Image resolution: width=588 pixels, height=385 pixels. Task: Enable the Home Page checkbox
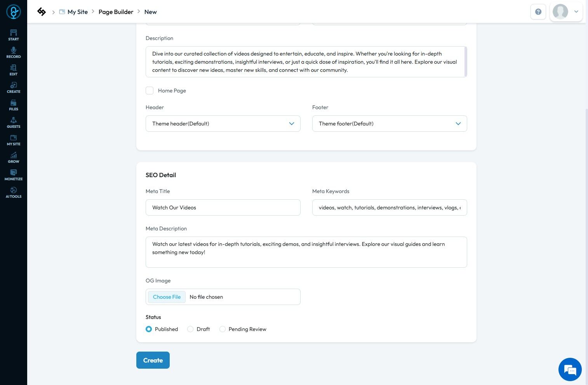[x=150, y=91]
